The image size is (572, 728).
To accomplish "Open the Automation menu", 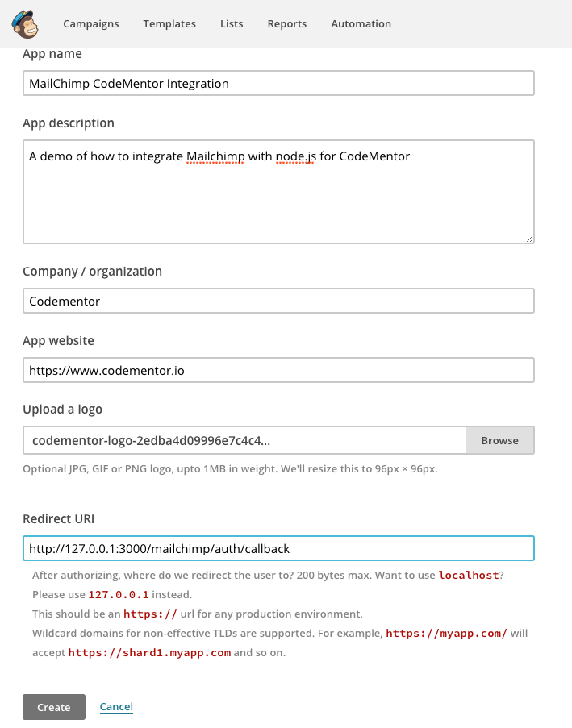I will [361, 24].
